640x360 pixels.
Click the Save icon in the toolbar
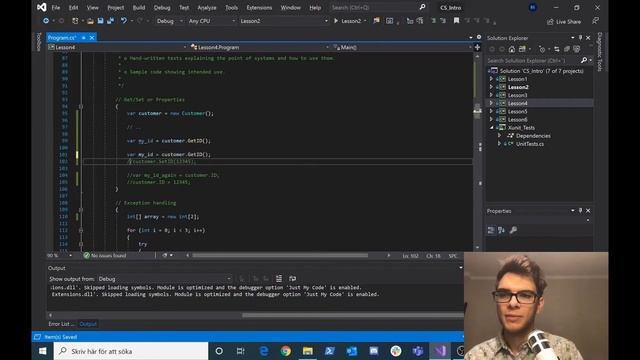click(x=100, y=21)
